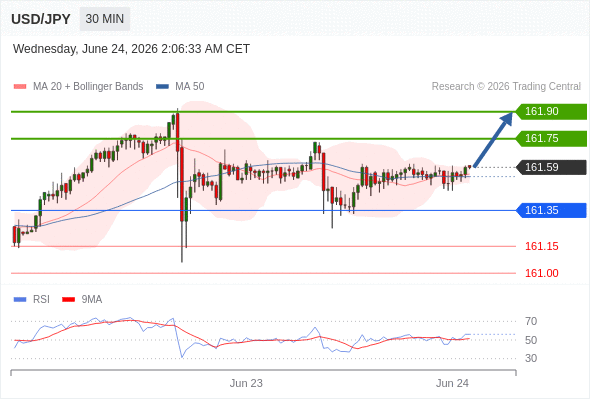The image size is (590, 400).
Task: Click the blue upward trend arrow
Action: (493, 139)
